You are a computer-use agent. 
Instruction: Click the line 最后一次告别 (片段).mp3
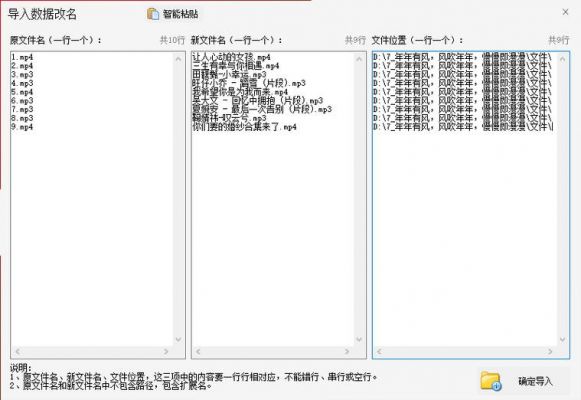pyautogui.click(x=262, y=109)
